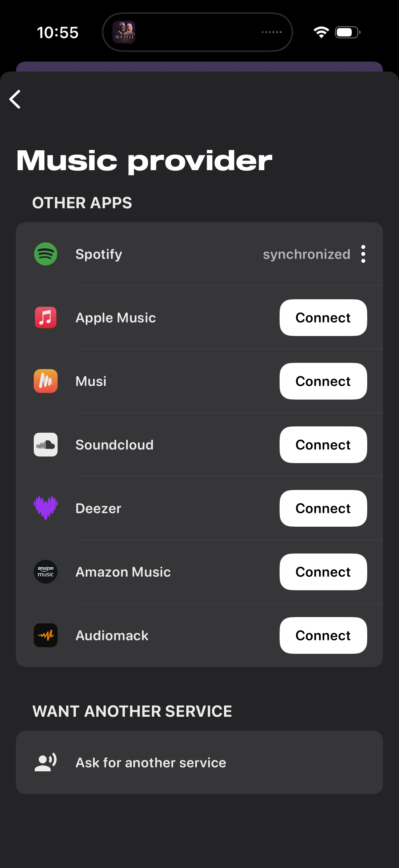Connect the Audiomack account

tap(323, 636)
